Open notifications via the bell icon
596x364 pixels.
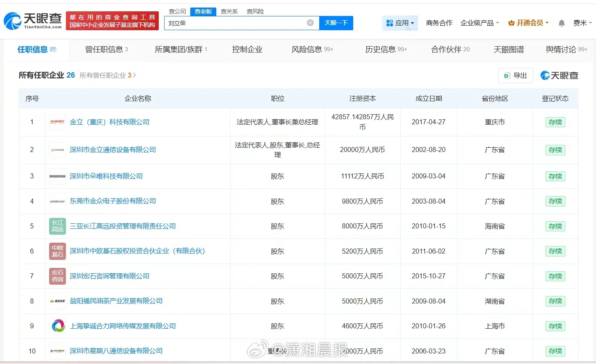(x=562, y=23)
